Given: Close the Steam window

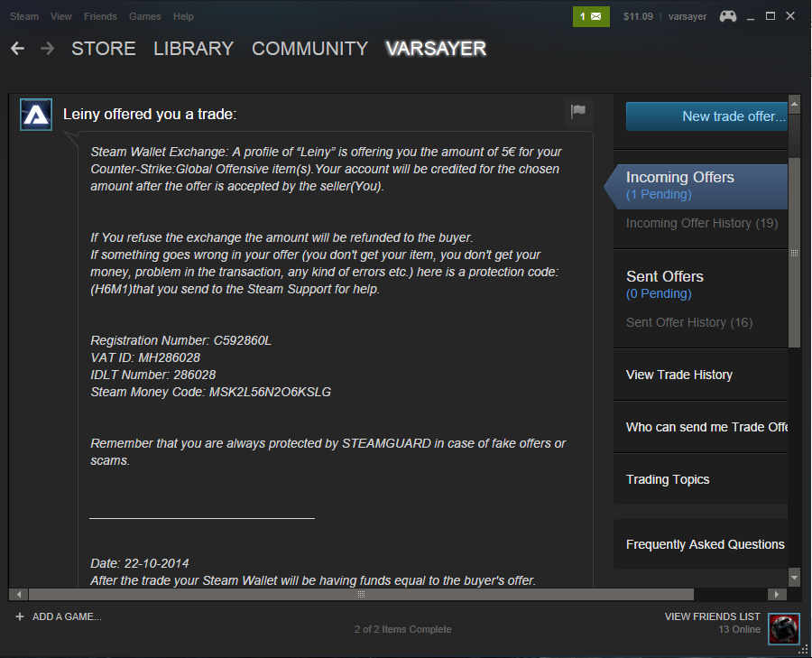Looking at the screenshot, I should 790,16.
